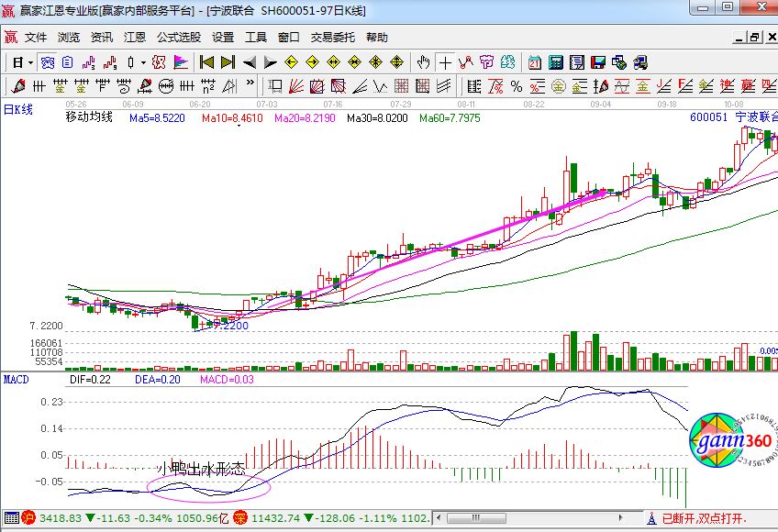Open the 交易委托 menu
This screenshot has height=532, width=778.
point(332,38)
